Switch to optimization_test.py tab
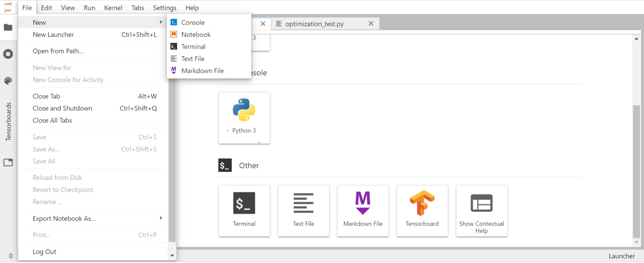 [x=314, y=24]
